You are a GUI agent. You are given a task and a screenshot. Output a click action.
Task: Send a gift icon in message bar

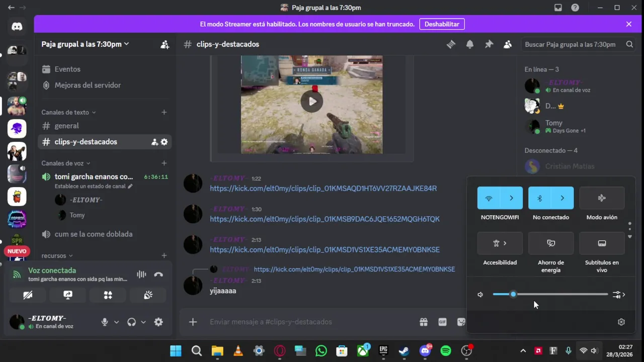pos(424,322)
